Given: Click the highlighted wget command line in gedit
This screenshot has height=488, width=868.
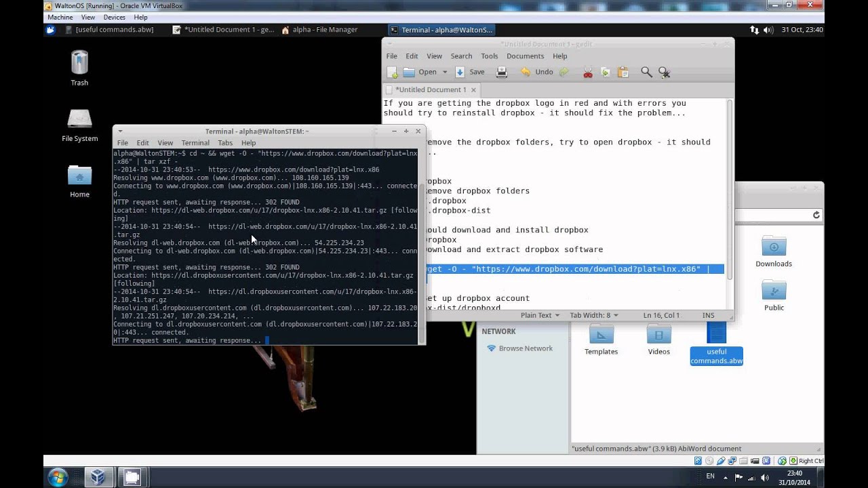Looking at the screenshot, I should (x=574, y=269).
